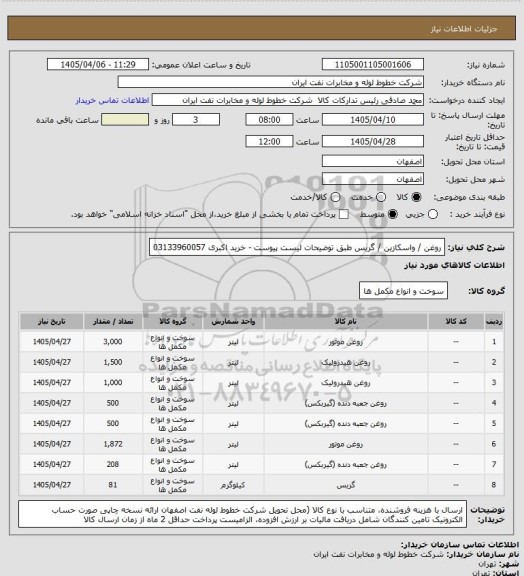Click the validity hour field 12:00
The height and width of the screenshot is (576, 524).
(x=269, y=141)
